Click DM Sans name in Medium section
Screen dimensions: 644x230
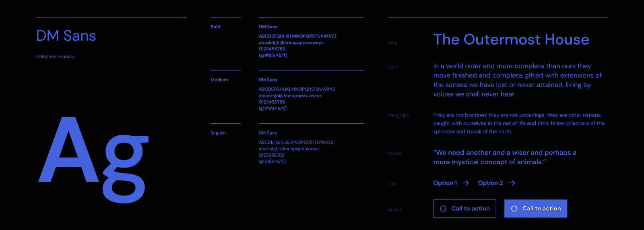pos(268,80)
